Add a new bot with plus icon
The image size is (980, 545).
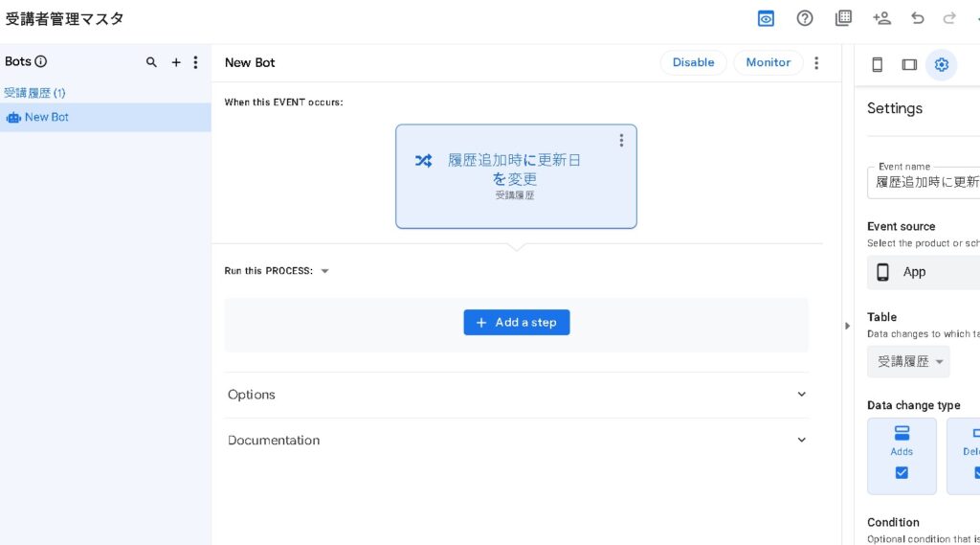click(x=176, y=62)
